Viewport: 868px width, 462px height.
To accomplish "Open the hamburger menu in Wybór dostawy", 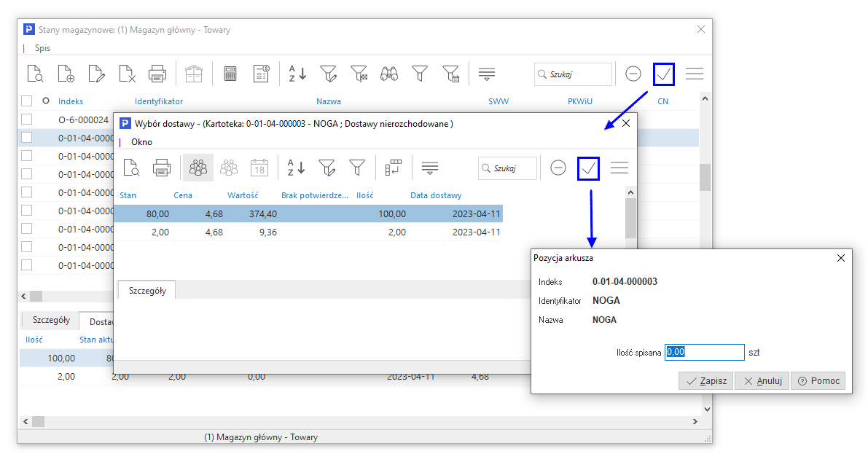I will 619,168.
